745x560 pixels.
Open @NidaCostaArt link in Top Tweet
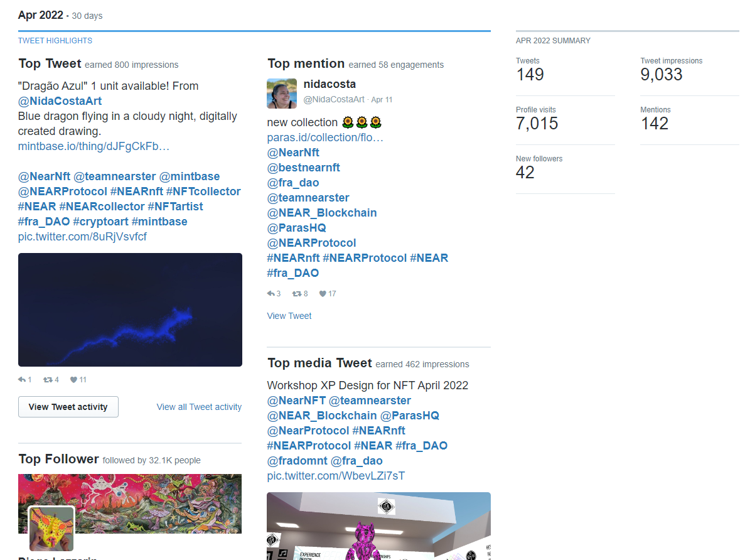(60, 101)
